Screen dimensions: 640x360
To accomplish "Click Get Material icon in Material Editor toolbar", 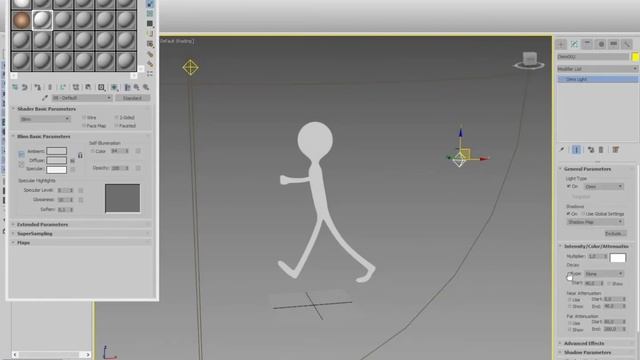I will pos(15,87).
